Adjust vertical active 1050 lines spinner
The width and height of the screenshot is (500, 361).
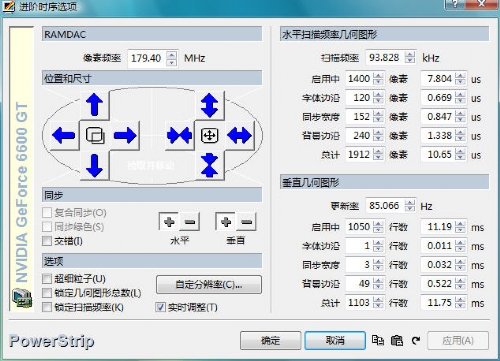coord(378,227)
